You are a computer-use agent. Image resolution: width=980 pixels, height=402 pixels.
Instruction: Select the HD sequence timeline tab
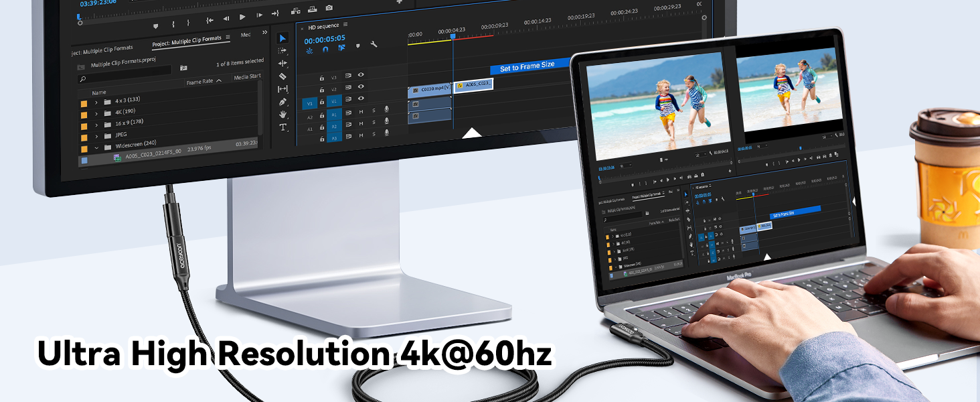[x=323, y=26]
